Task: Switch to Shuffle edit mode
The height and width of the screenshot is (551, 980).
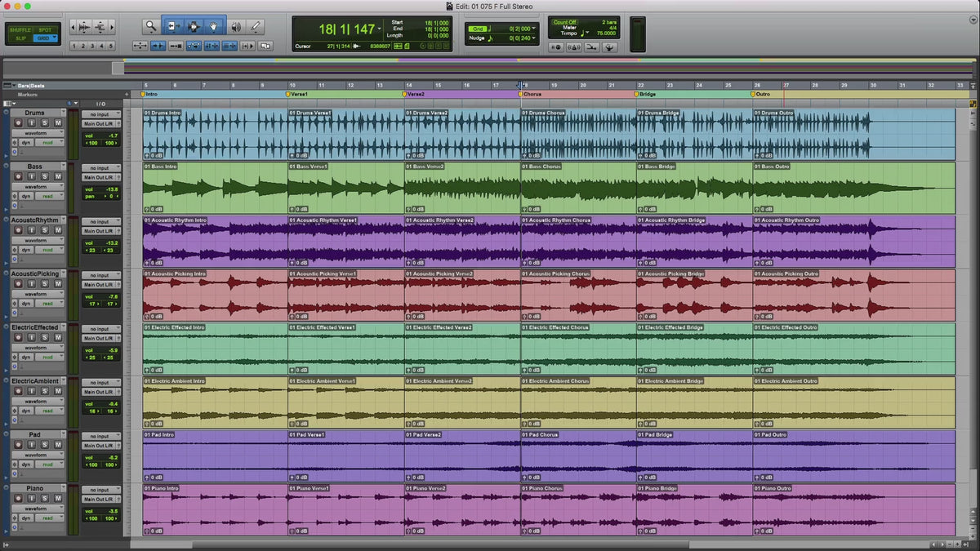Action: (x=20, y=29)
